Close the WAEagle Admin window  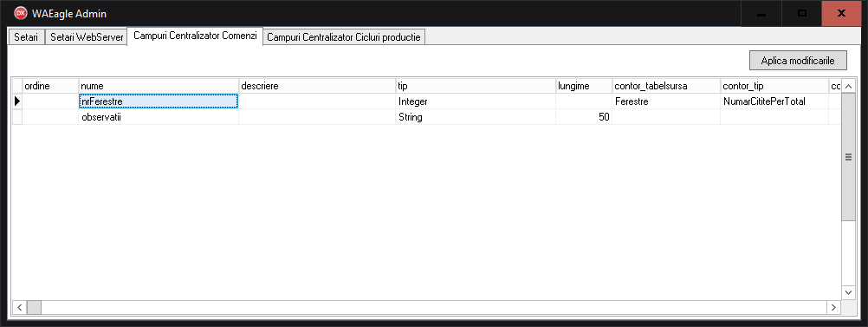(841, 13)
